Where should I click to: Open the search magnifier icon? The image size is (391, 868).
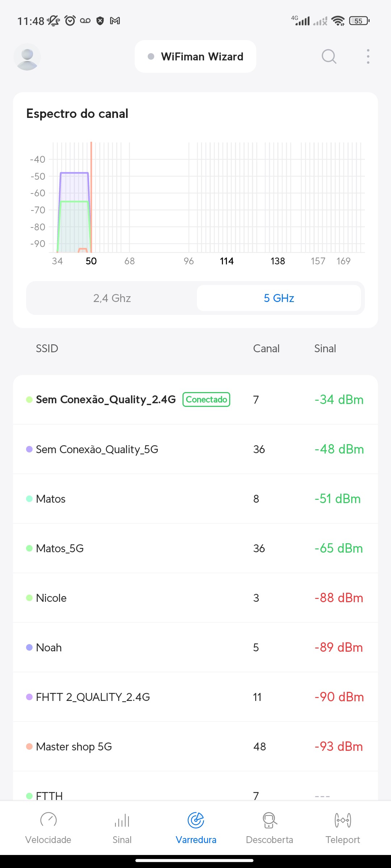pyautogui.click(x=329, y=56)
